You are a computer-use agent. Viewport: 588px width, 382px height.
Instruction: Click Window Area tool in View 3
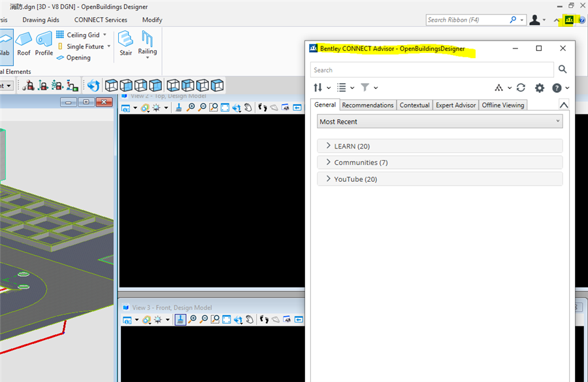[215, 320]
